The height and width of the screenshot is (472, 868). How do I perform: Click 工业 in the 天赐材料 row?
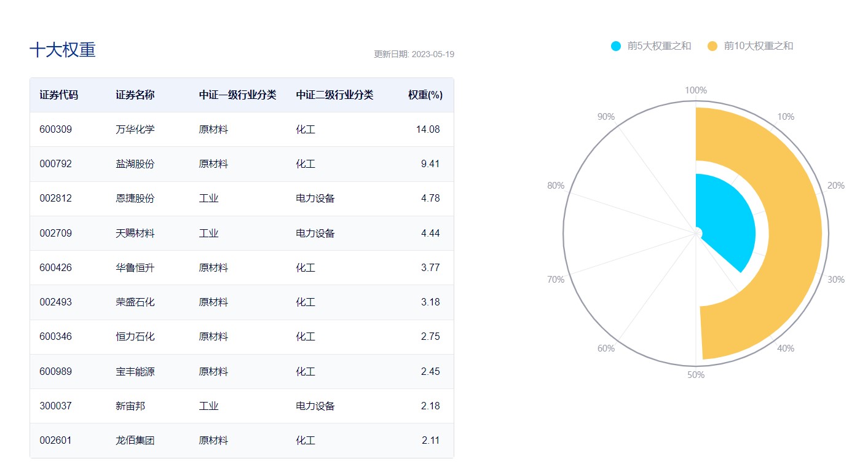coord(209,234)
